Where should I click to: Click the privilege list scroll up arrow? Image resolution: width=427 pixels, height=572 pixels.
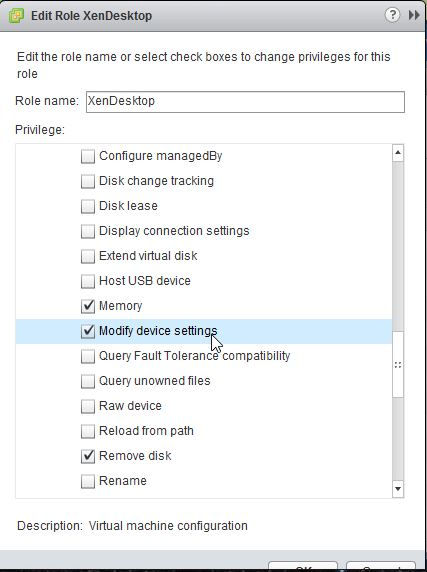point(398,152)
